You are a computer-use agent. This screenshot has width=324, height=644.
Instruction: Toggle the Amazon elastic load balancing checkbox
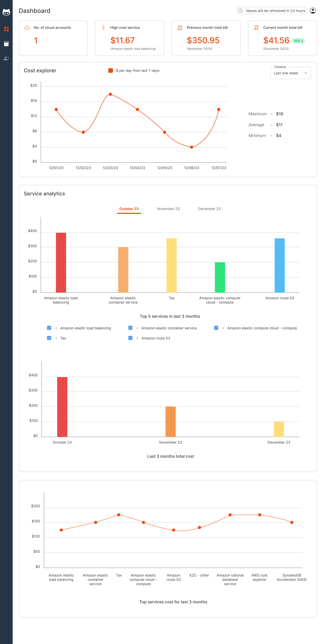tap(49, 328)
